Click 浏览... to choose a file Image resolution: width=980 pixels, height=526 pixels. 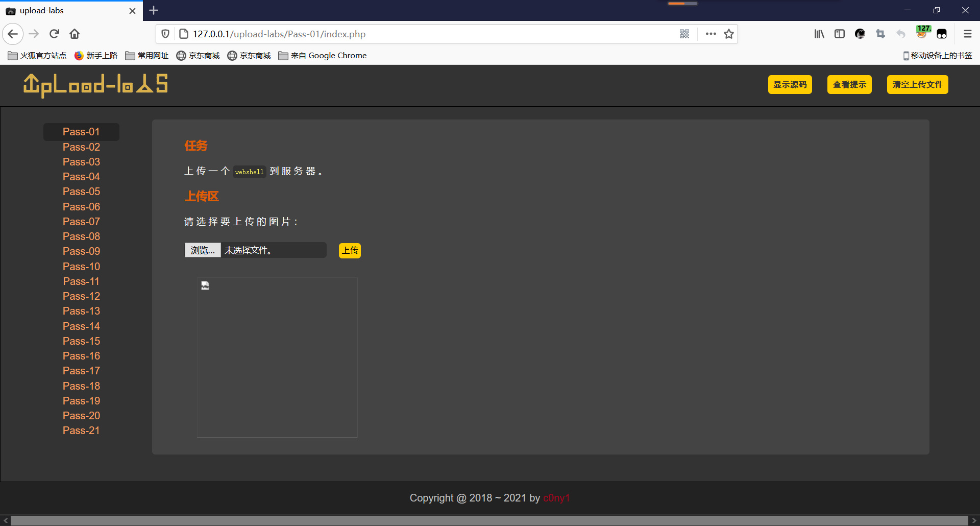(x=203, y=250)
